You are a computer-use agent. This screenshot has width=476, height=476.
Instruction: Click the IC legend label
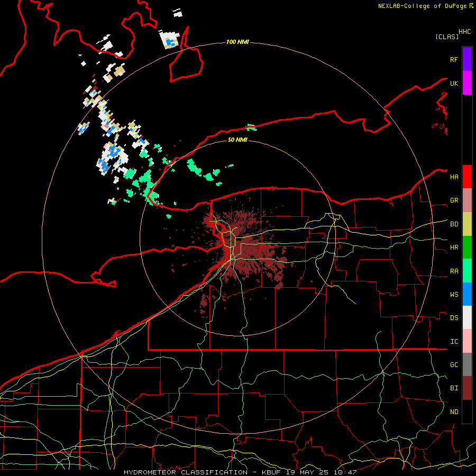click(x=454, y=342)
